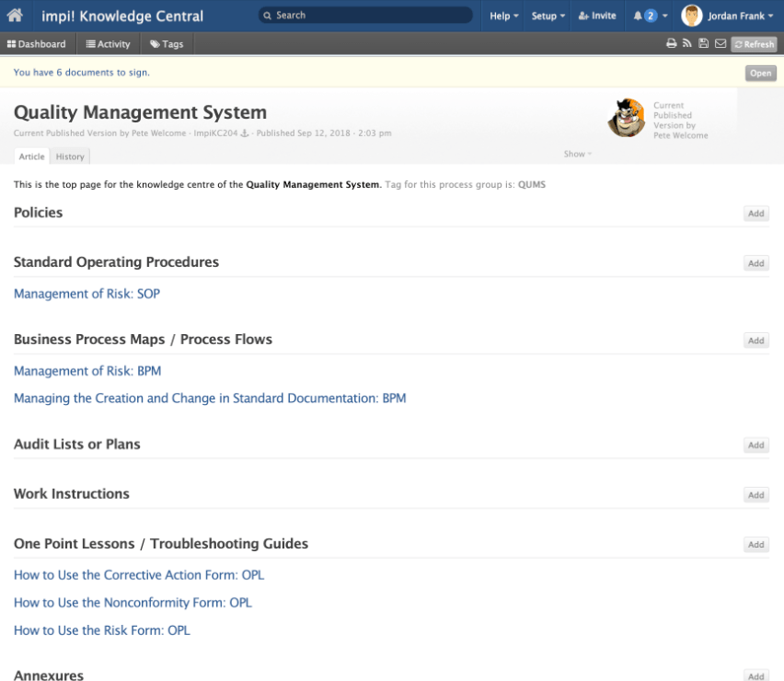Click into the Search field
Screen dimensions: 784x681
365,16
